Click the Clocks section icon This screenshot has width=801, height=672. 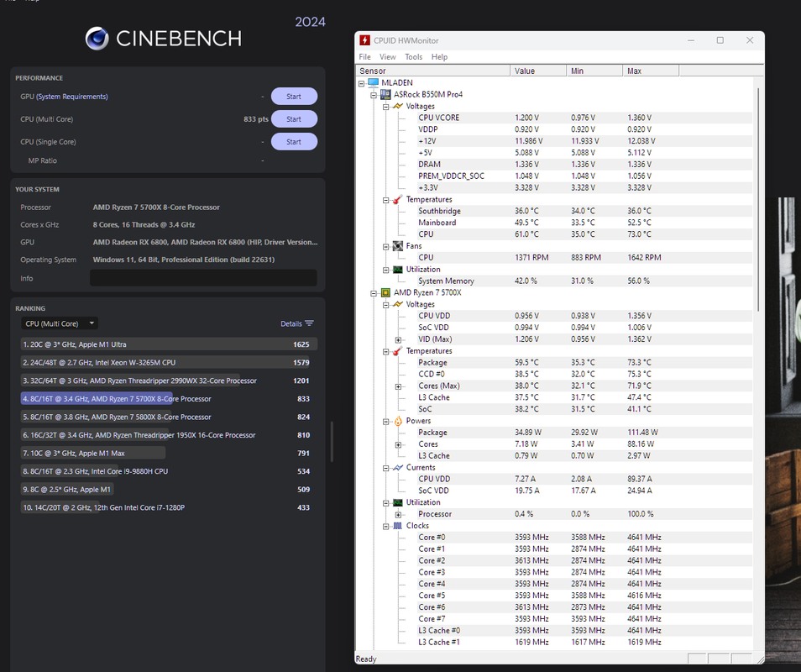397,526
